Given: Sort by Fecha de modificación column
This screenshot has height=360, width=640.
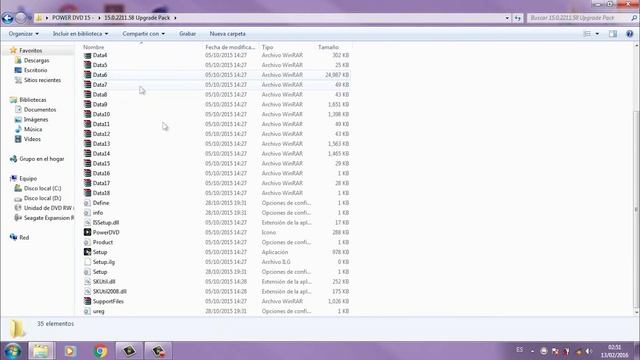Looking at the screenshot, I should pos(231,47).
